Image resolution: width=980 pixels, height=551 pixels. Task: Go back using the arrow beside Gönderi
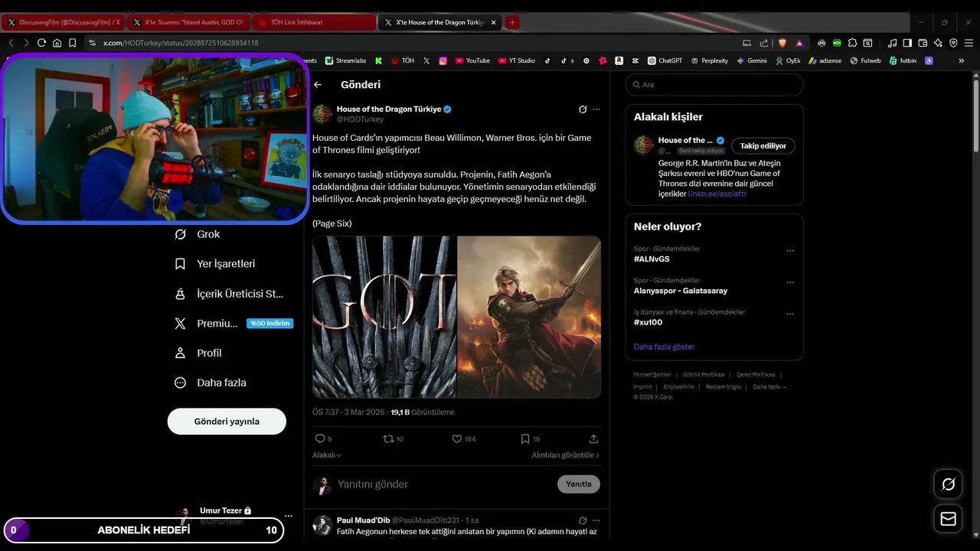tap(318, 85)
